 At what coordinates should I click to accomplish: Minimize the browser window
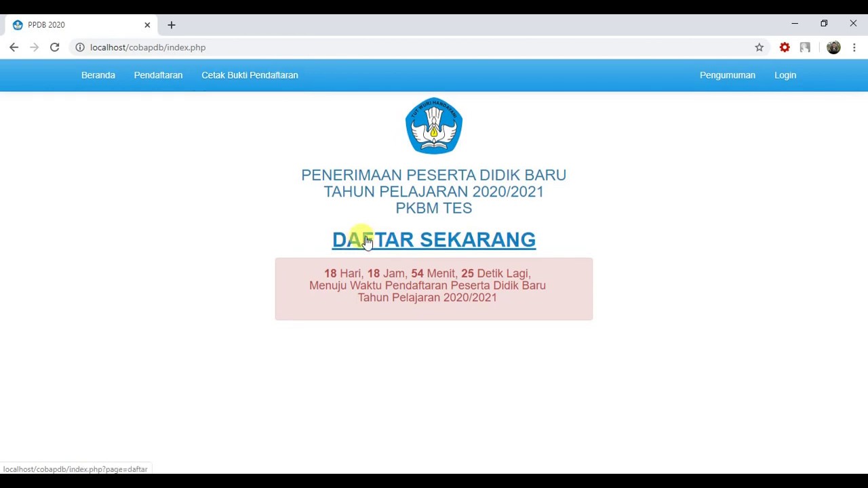(x=795, y=24)
